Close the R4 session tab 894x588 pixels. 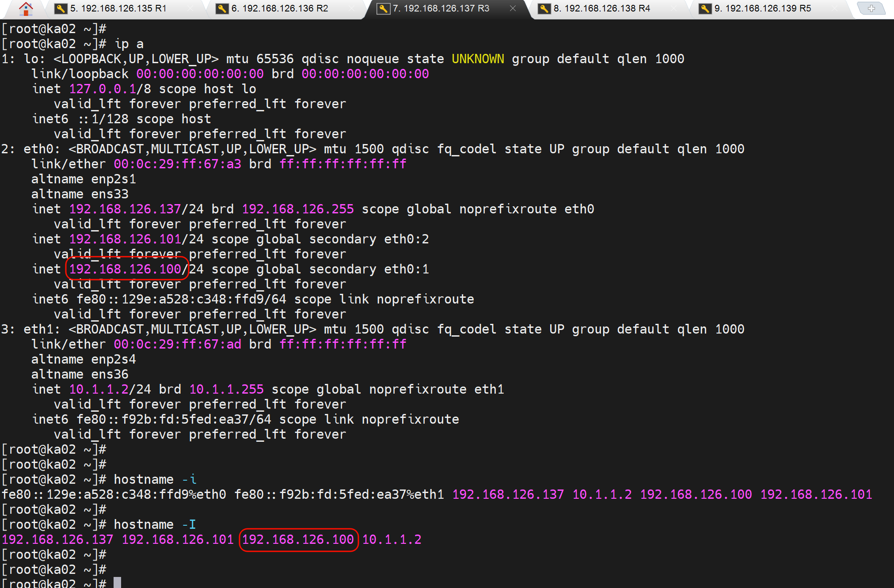pyautogui.click(x=673, y=8)
